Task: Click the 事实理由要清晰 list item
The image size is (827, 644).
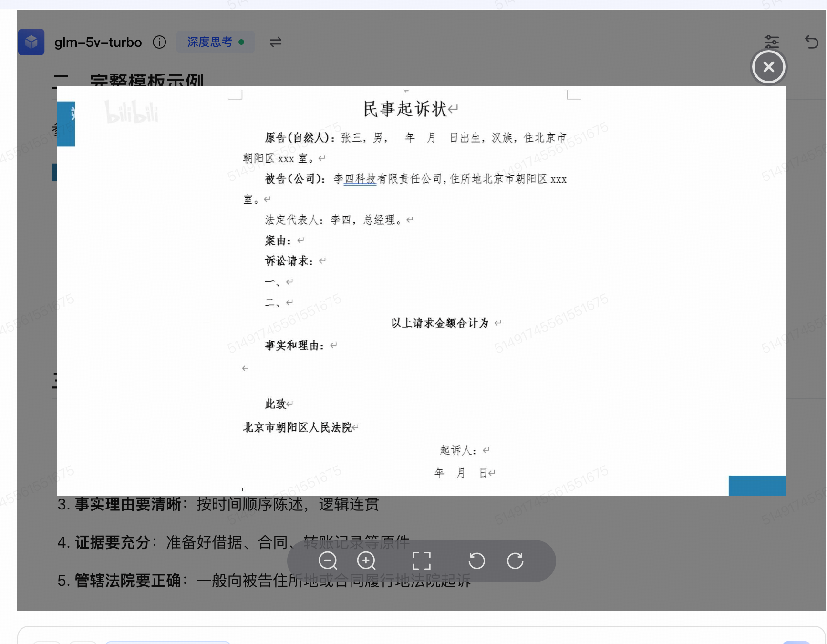Action: pos(218,504)
